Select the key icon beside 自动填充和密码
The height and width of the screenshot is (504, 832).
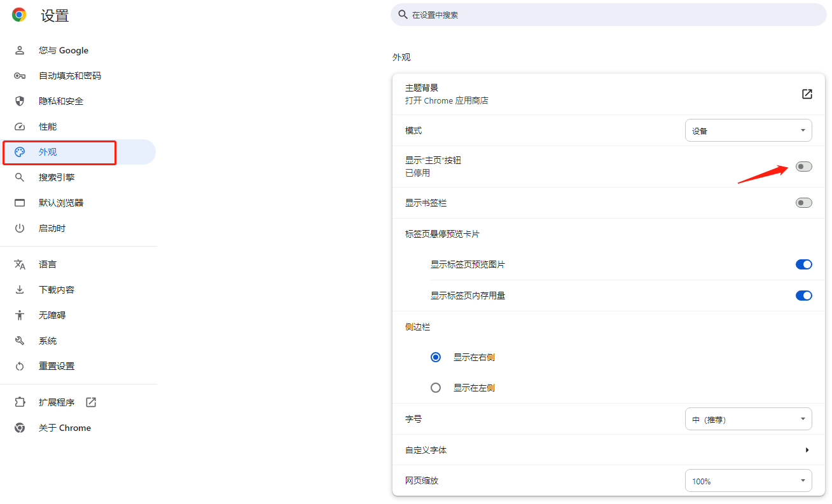point(20,75)
